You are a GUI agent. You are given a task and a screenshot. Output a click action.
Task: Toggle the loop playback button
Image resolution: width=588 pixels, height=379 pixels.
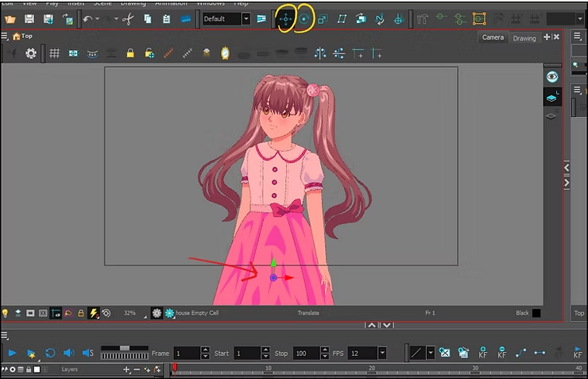50,353
